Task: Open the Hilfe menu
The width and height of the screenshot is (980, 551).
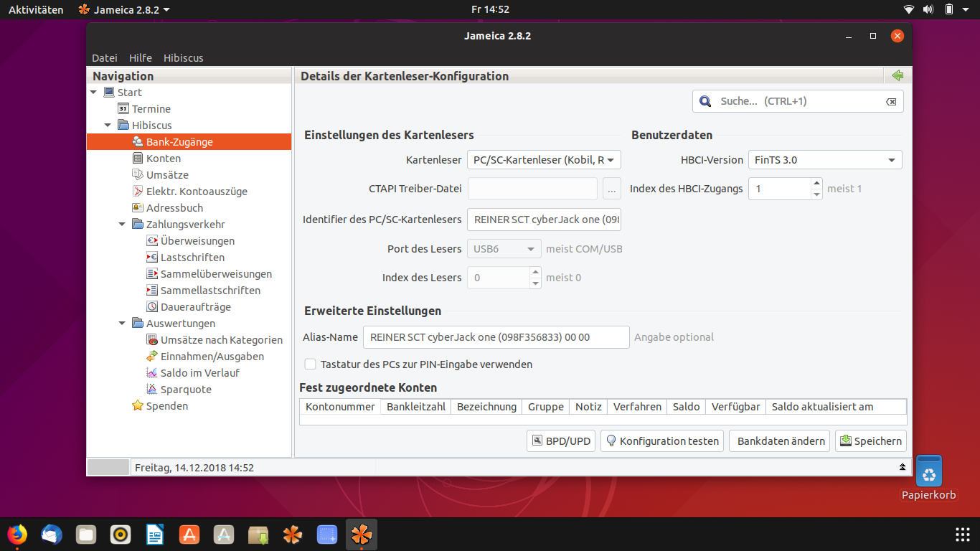Action: (x=141, y=58)
